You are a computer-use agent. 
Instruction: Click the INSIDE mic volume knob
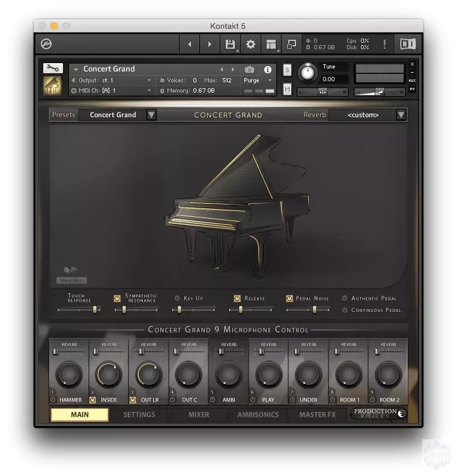point(109,374)
